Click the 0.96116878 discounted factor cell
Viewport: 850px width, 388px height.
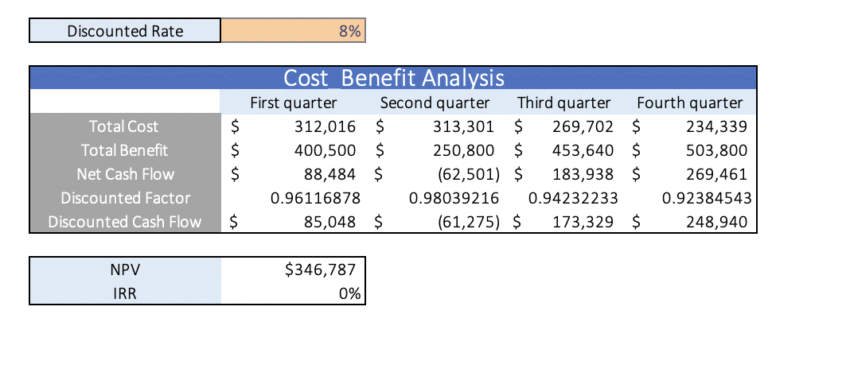coord(293,198)
